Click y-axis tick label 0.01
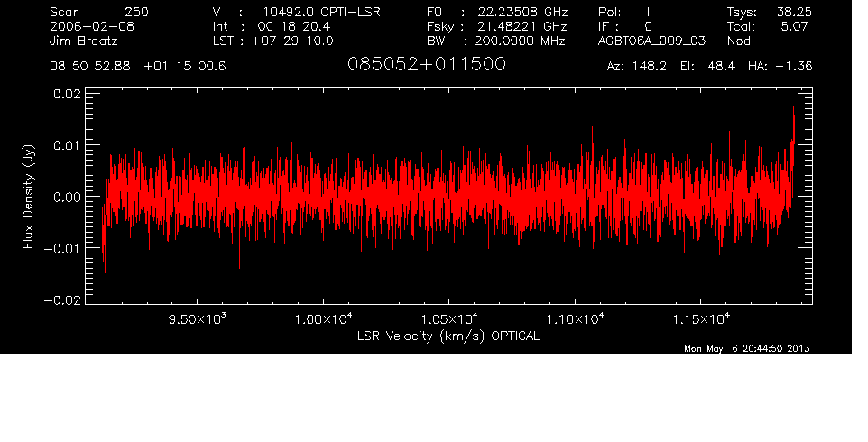Screen dimensions: 868x442 (67, 145)
